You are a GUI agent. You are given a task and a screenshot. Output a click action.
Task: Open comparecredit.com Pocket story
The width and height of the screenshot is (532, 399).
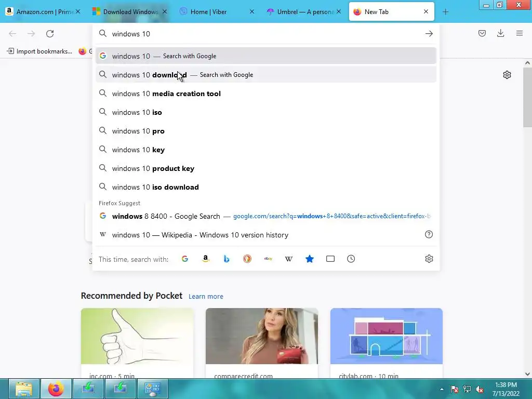tap(262, 343)
